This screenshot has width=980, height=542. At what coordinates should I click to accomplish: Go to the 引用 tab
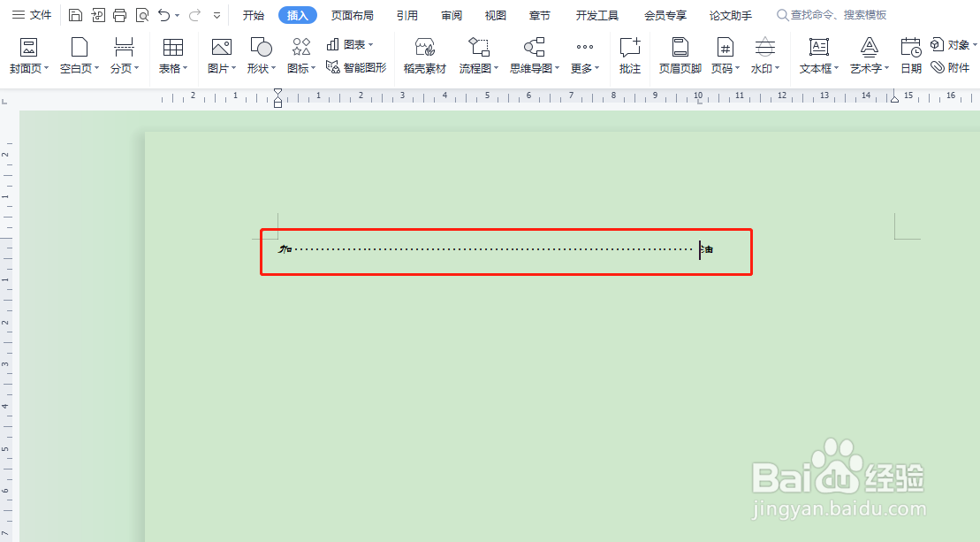point(406,15)
